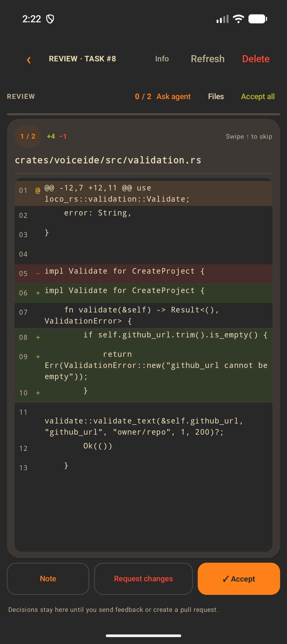Select line 02 'error: String,'

[x=143, y=215]
